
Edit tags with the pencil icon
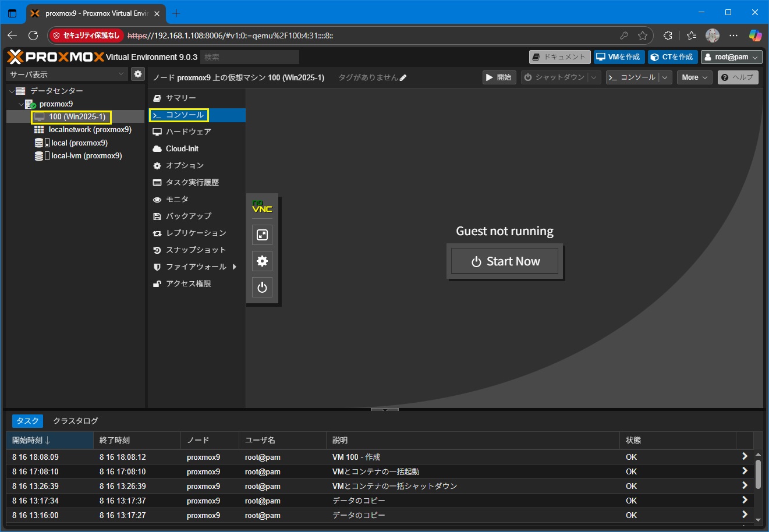(403, 77)
